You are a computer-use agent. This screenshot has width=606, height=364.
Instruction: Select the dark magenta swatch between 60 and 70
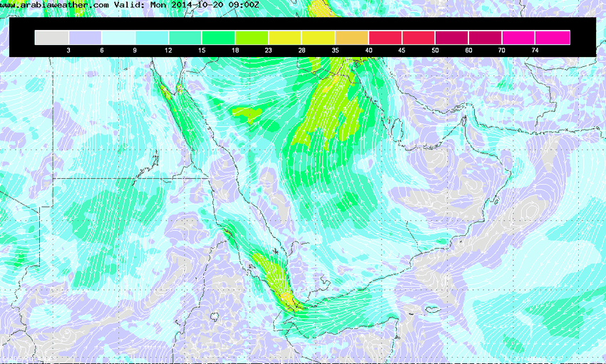(486, 37)
